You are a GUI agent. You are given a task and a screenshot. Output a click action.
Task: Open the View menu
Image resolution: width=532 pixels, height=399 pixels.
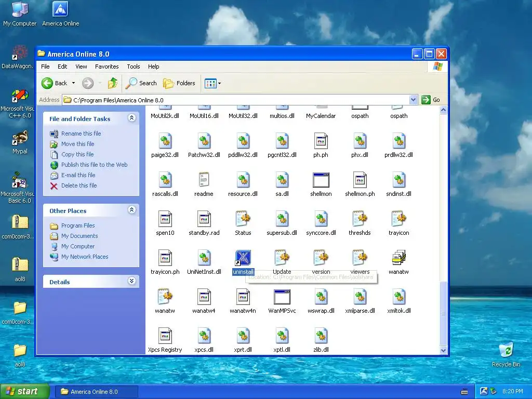click(x=81, y=66)
